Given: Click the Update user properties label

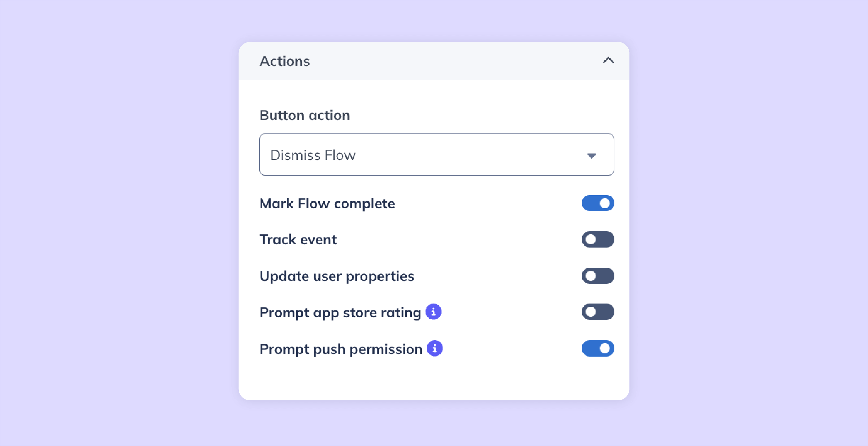Looking at the screenshot, I should point(337,276).
